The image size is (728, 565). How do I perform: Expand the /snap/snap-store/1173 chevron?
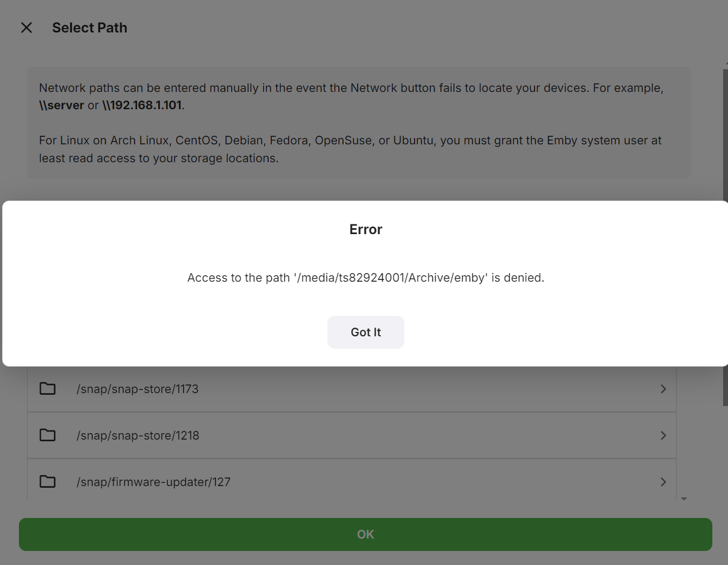pyautogui.click(x=663, y=389)
